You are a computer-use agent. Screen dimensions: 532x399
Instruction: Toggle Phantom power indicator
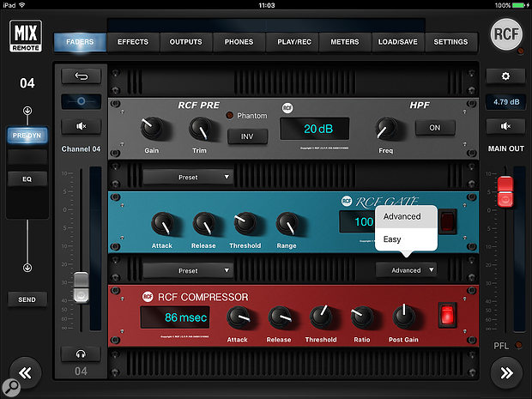click(x=230, y=115)
